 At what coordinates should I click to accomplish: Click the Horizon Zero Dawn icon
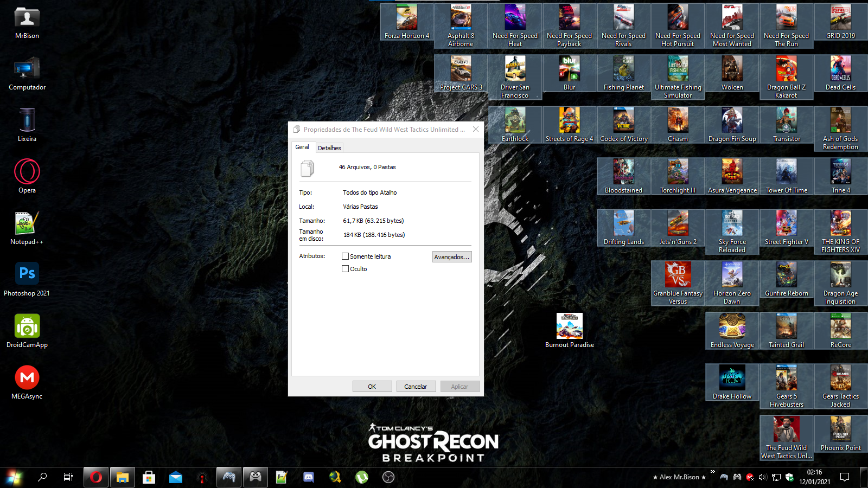(x=732, y=284)
